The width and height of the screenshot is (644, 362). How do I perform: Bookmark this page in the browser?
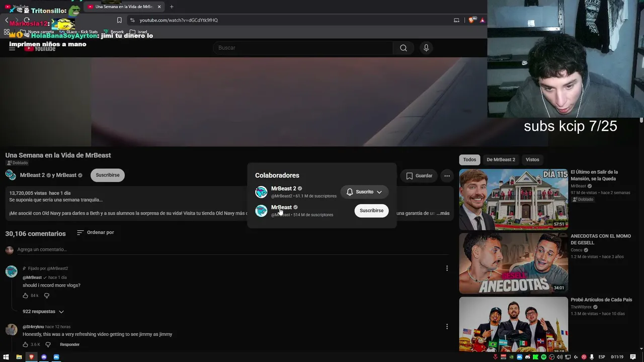click(x=119, y=20)
